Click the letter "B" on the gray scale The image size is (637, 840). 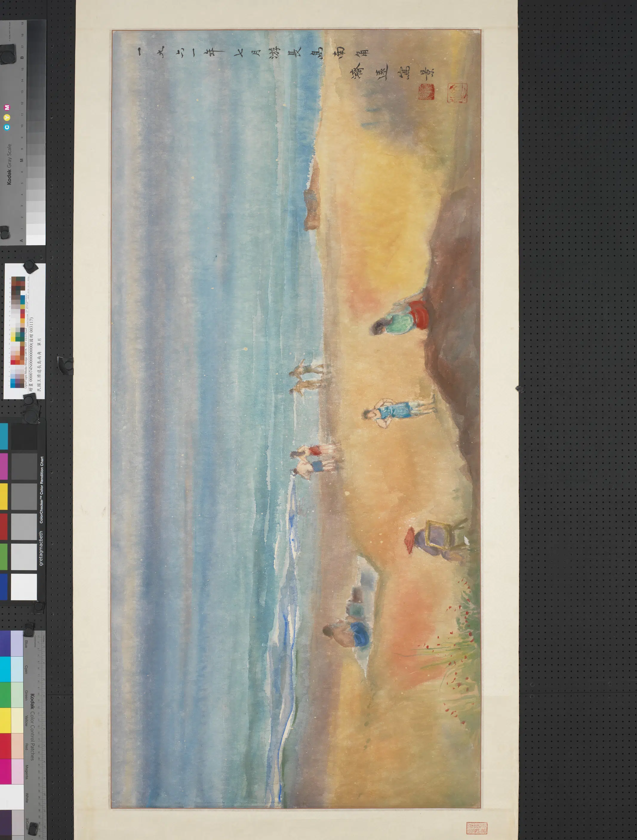pos(21,57)
